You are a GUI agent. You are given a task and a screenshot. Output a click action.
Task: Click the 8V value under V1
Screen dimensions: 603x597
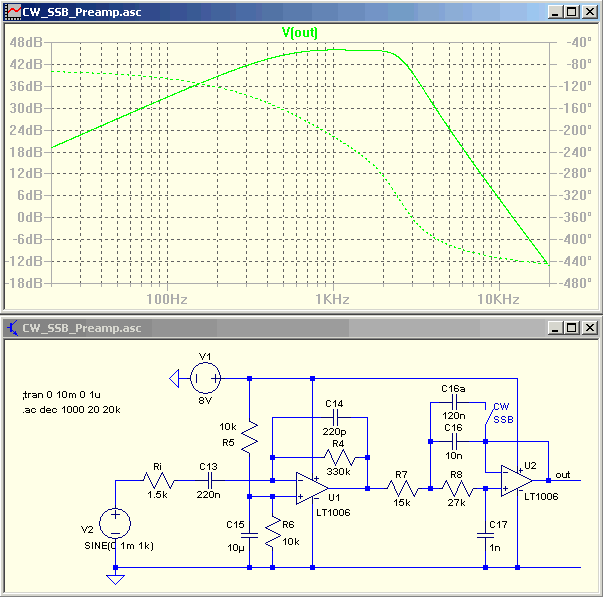(x=205, y=401)
